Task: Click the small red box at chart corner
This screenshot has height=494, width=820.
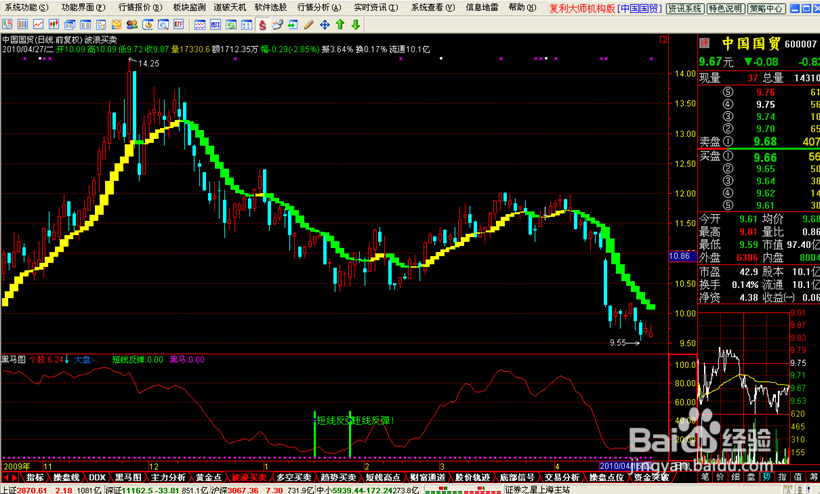Action: click(x=664, y=39)
